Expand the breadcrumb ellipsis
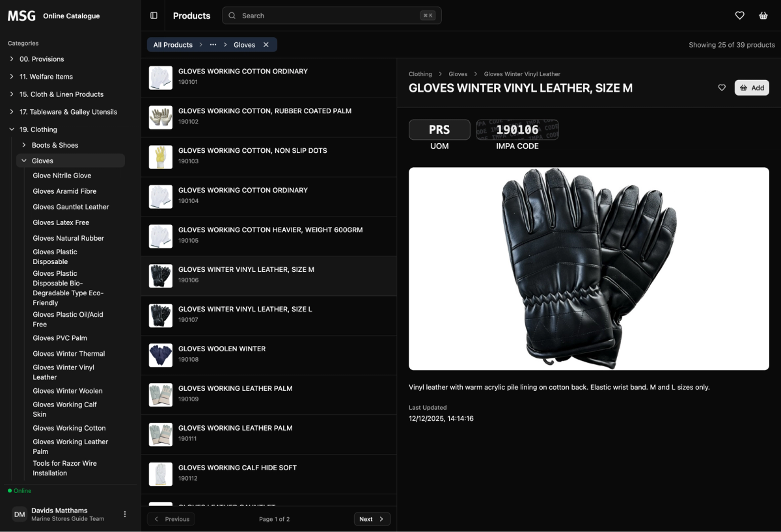 point(213,45)
